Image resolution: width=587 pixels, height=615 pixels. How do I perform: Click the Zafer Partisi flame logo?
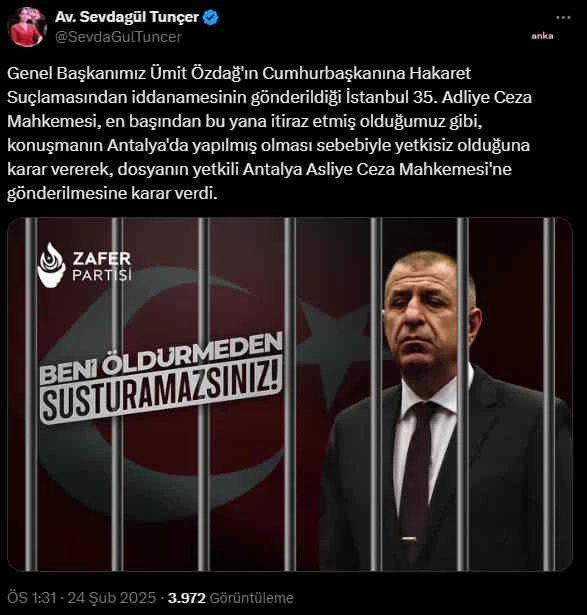(51, 265)
